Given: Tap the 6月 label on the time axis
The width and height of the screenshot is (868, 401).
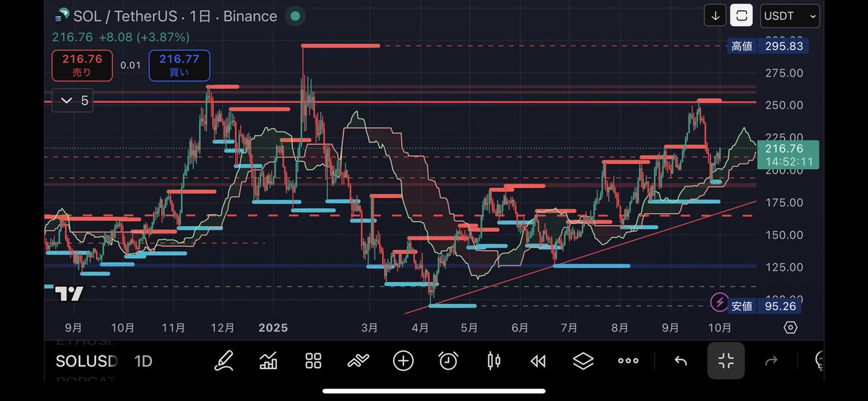Looking at the screenshot, I should (519, 327).
